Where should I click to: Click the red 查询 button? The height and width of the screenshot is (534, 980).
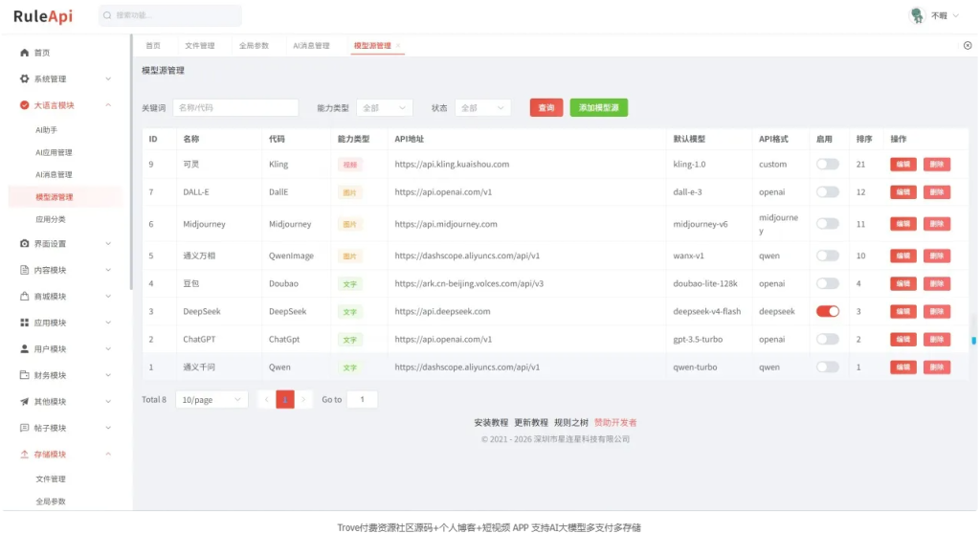point(546,107)
